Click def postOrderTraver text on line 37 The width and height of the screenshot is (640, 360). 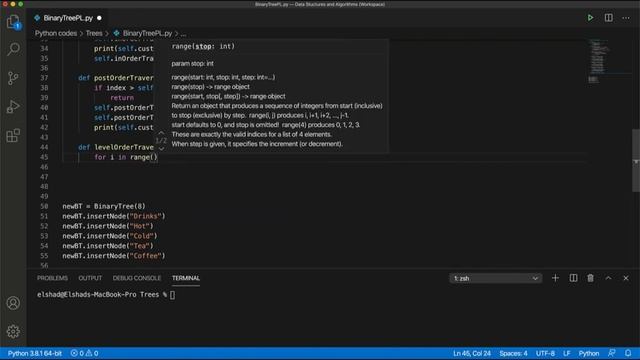(116, 78)
